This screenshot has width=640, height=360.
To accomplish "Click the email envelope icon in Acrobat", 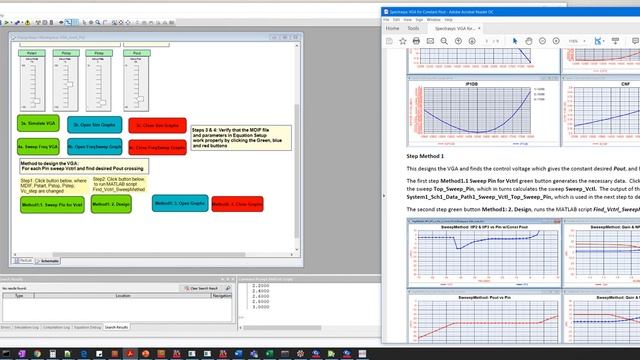I will tap(430, 41).
